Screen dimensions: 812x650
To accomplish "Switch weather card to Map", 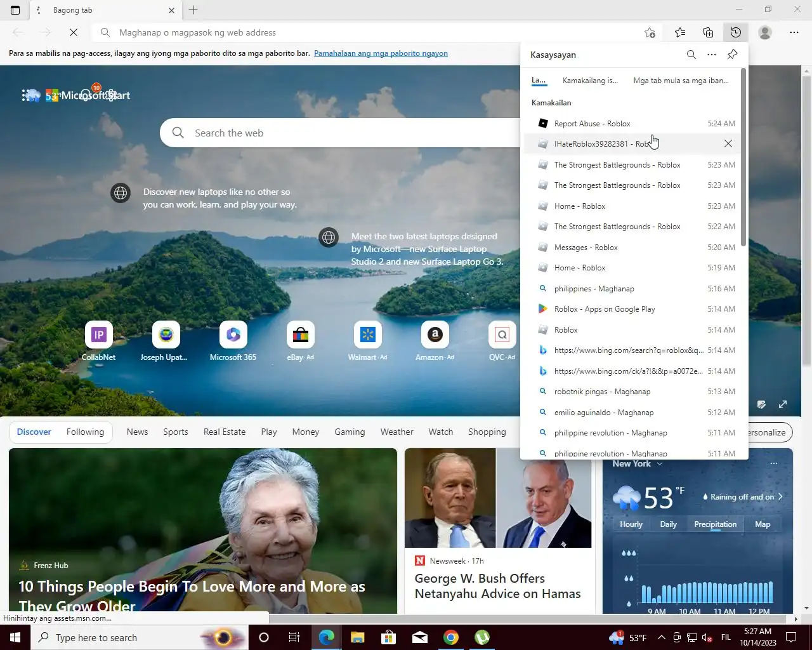I will pos(763,524).
